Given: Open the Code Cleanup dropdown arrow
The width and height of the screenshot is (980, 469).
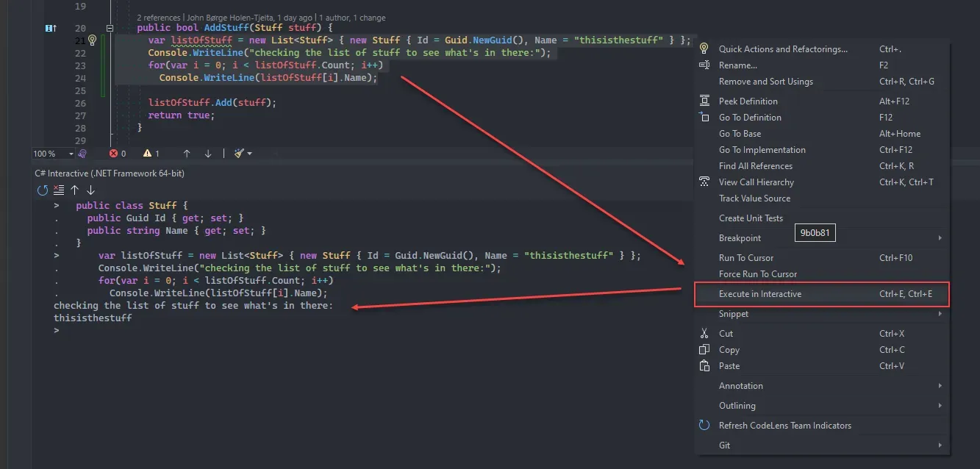Looking at the screenshot, I should click(249, 153).
